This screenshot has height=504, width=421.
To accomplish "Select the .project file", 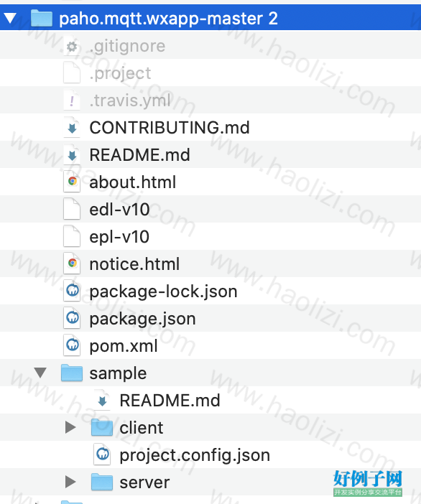I will click(x=120, y=74).
